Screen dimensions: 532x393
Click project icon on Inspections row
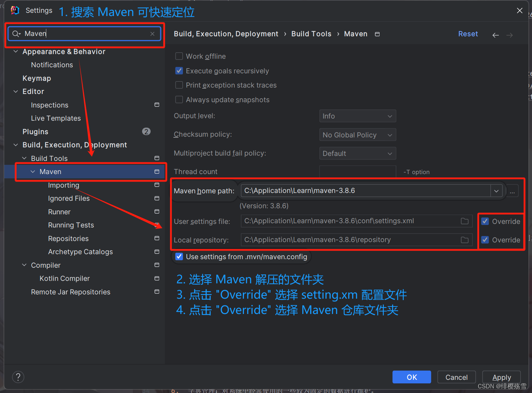tap(157, 105)
